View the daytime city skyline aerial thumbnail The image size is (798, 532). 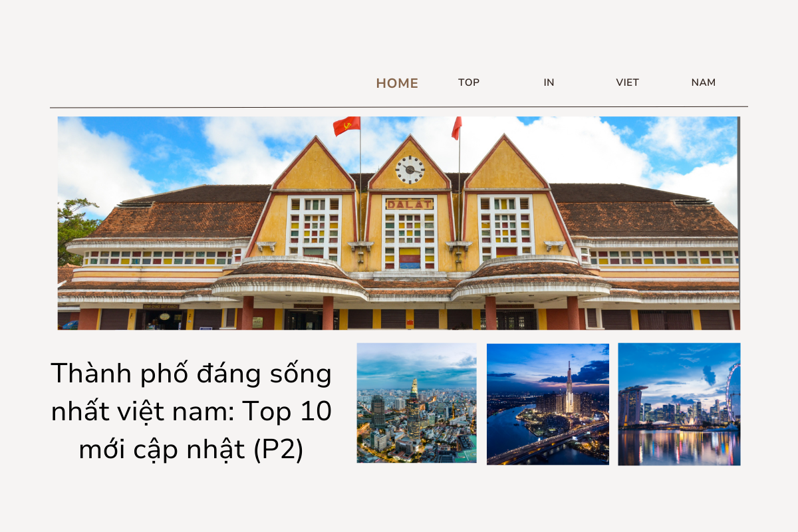[416, 403]
